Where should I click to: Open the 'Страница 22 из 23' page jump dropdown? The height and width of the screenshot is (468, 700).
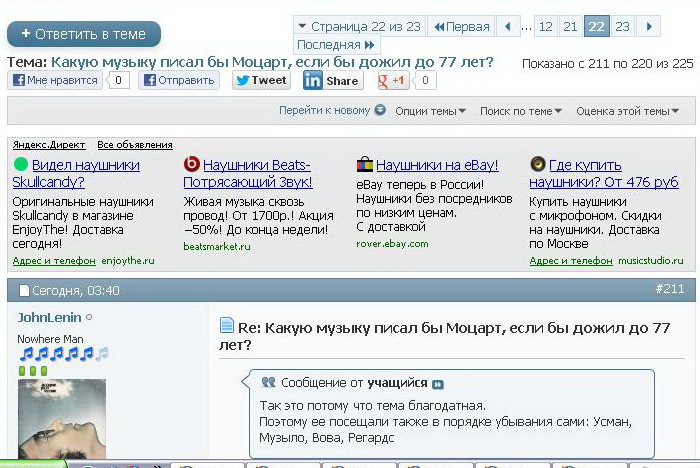coord(359,27)
